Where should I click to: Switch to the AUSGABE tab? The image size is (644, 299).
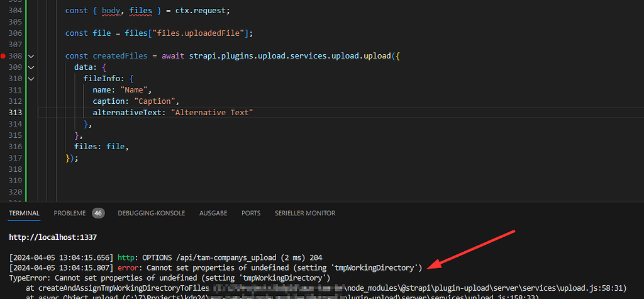213,213
